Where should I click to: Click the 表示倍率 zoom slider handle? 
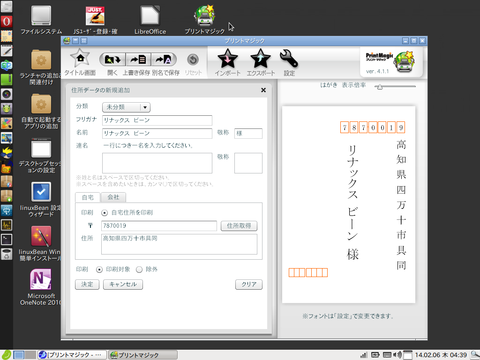point(379,87)
